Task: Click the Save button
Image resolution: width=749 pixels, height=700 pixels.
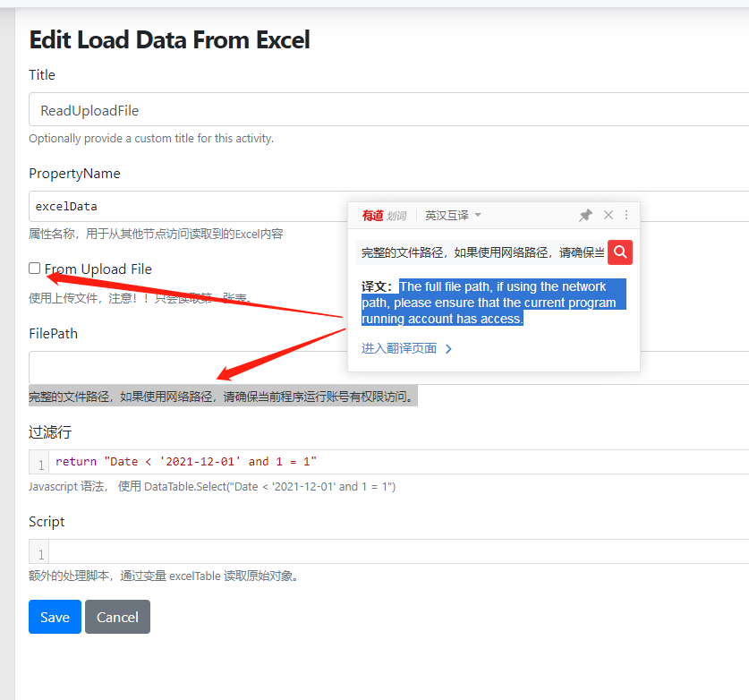Action: pos(55,617)
